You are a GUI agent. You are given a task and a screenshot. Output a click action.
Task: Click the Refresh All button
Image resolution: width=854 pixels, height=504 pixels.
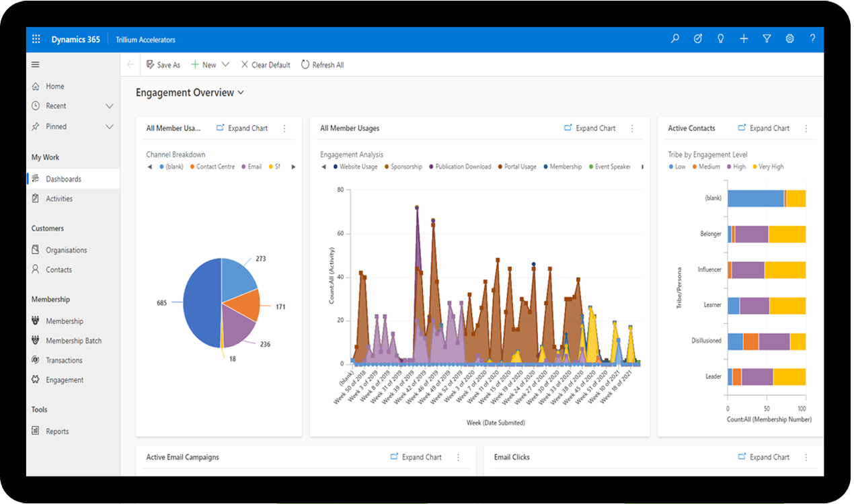point(322,65)
